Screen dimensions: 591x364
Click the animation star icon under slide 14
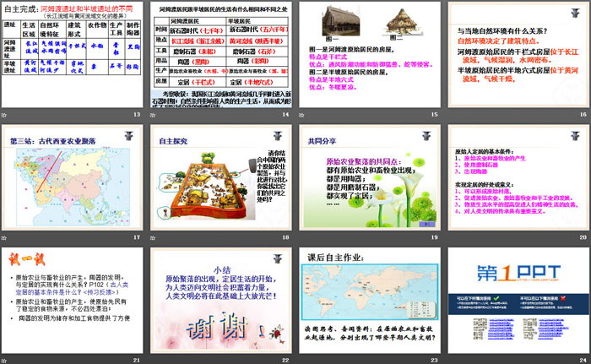[153, 115]
